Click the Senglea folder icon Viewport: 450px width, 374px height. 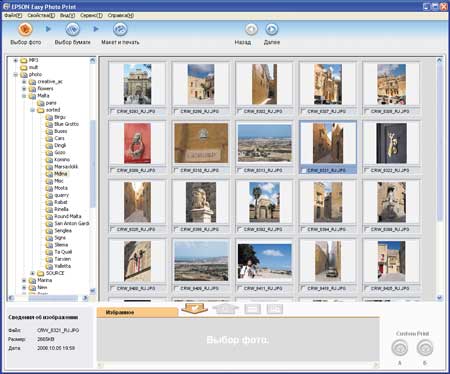[49, 231]
